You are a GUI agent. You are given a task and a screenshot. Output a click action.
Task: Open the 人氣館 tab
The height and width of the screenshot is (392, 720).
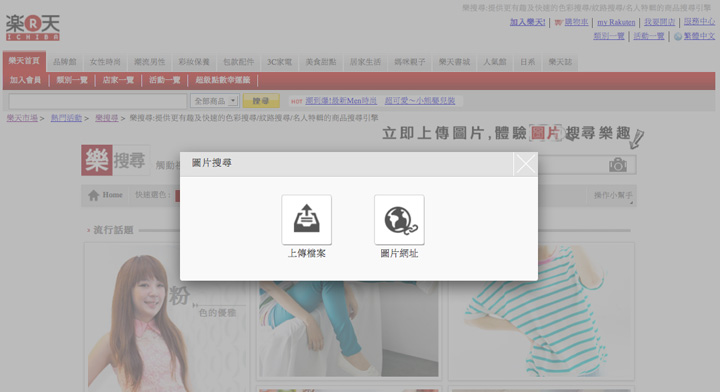click(x=495, y=62)
